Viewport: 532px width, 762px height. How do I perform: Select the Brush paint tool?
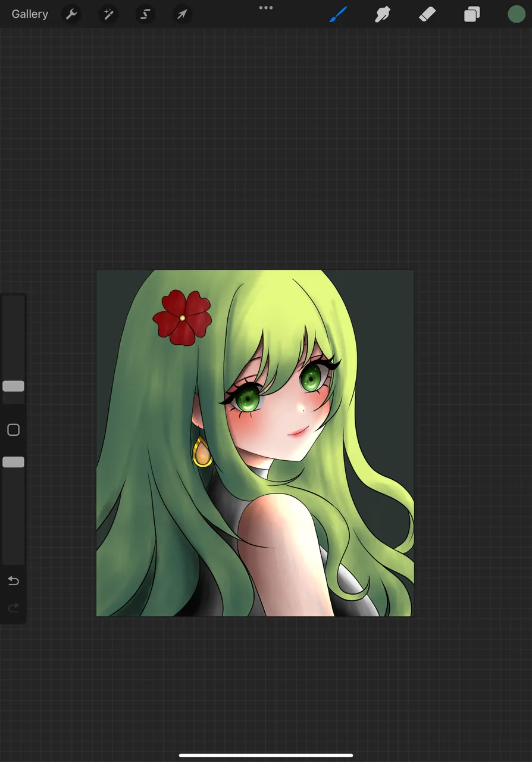click(x=338, y=14)
